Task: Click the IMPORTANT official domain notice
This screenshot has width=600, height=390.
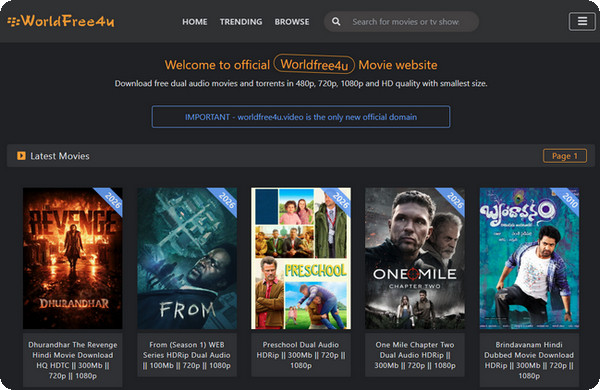Action: (301, 117)
